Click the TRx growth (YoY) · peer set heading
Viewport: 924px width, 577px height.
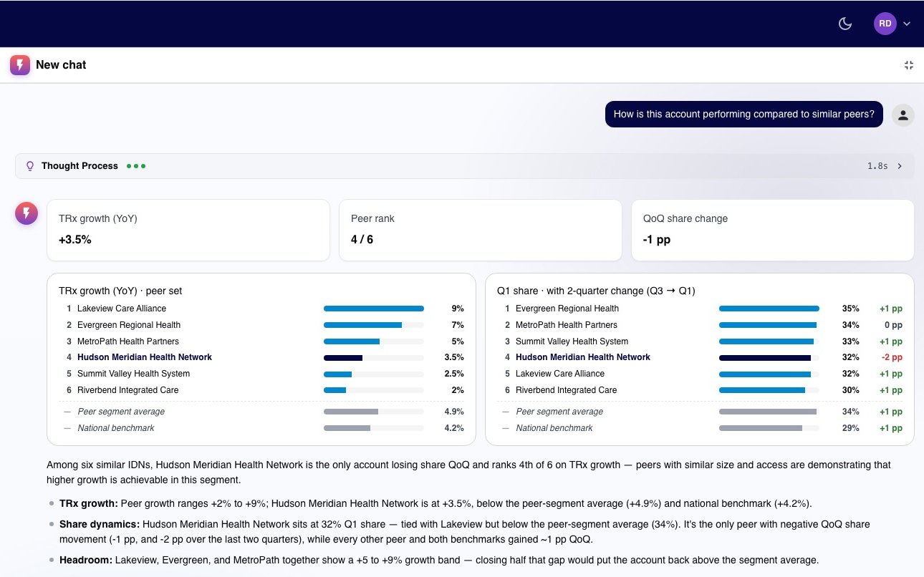[x=120, y=291]
